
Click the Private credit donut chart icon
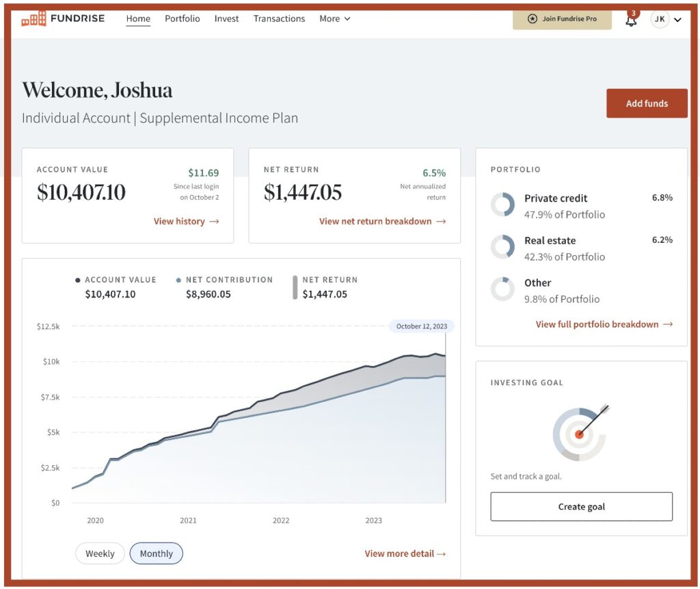502,205
